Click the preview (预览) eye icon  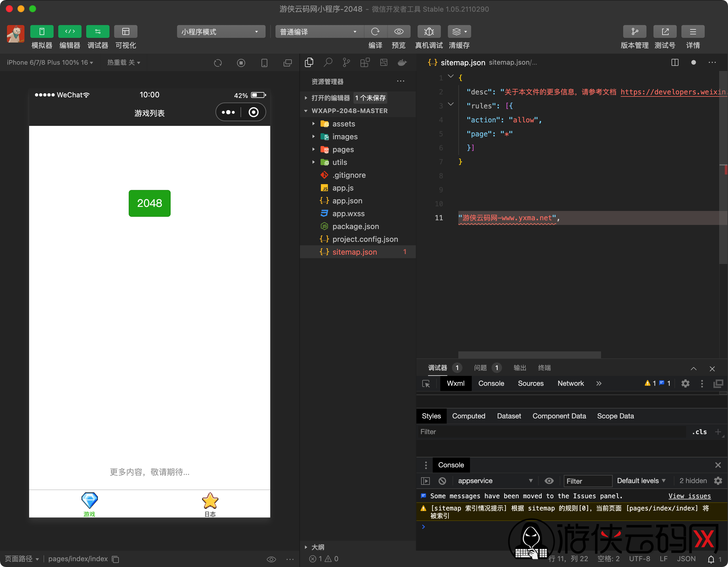(x=399, y=32)
